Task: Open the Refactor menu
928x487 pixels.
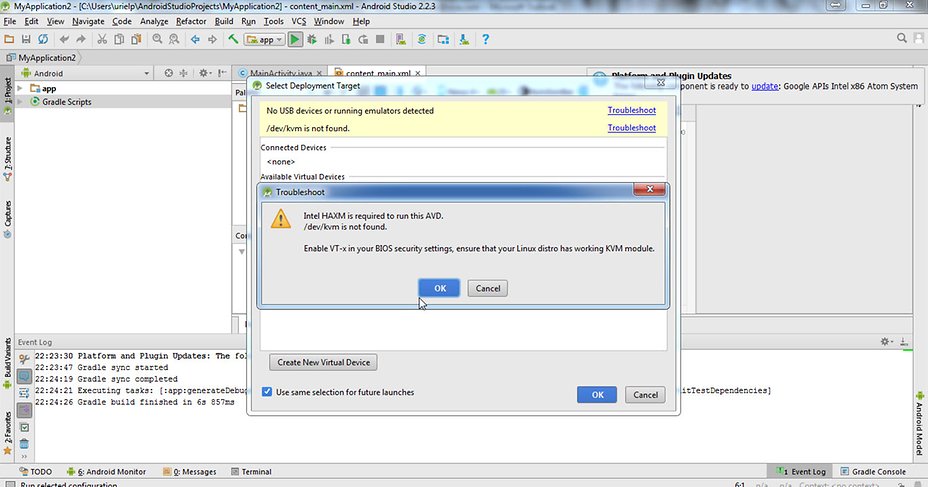Action: (x=191, y=21)
